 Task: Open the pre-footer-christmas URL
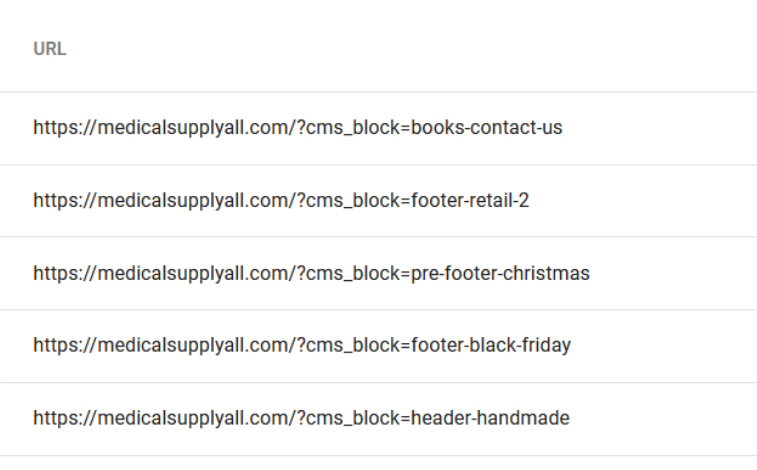click(x=311, y=273)
